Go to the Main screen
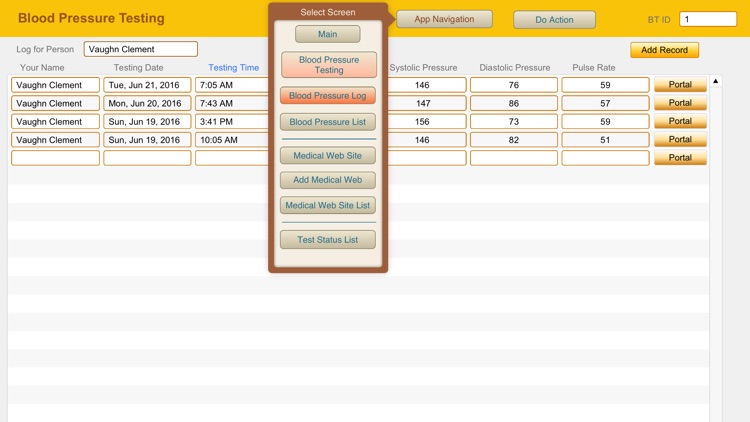Image resolution: width=750 pixels, height=422 pixels. point(328,34)
